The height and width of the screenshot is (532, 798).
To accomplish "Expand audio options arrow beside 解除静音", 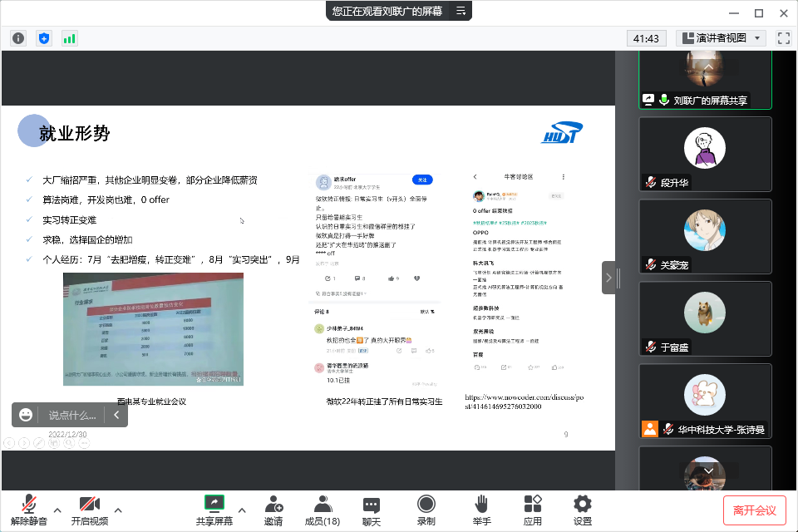I will point(57,510).
